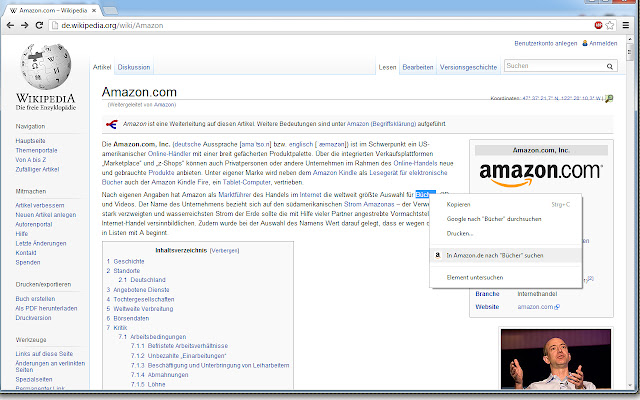Jump to 2.1 Deutschland in contents
The width and height of the screenshot is (640, 400).
click(x=142, y=280)
